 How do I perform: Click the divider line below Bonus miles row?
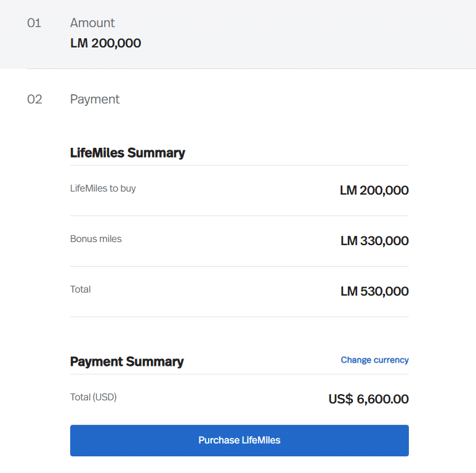coord(239,266)
